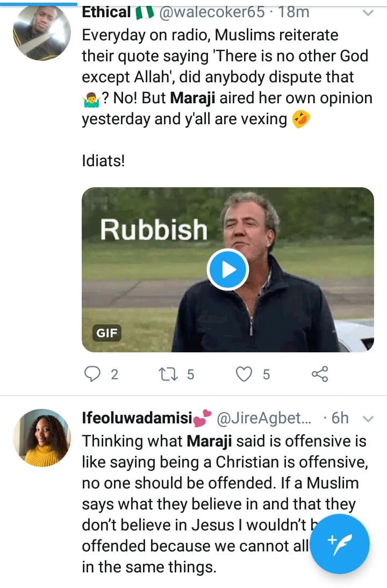View the 5 likes count

[266, 374]
